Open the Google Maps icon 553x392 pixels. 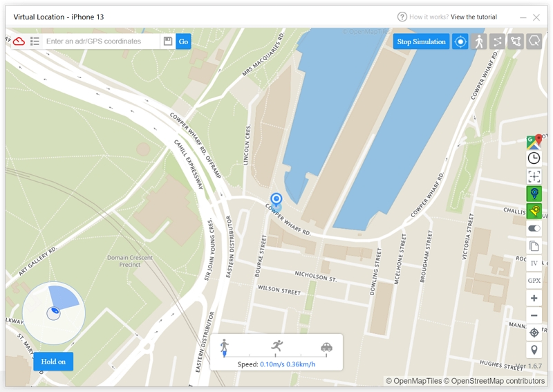[534, 142]
